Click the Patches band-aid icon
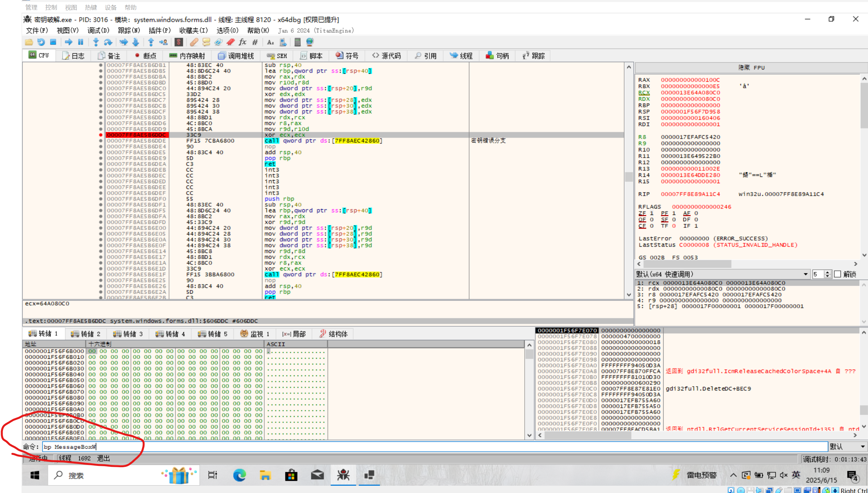This screenshot has height=493, width=868. [194, 42]
